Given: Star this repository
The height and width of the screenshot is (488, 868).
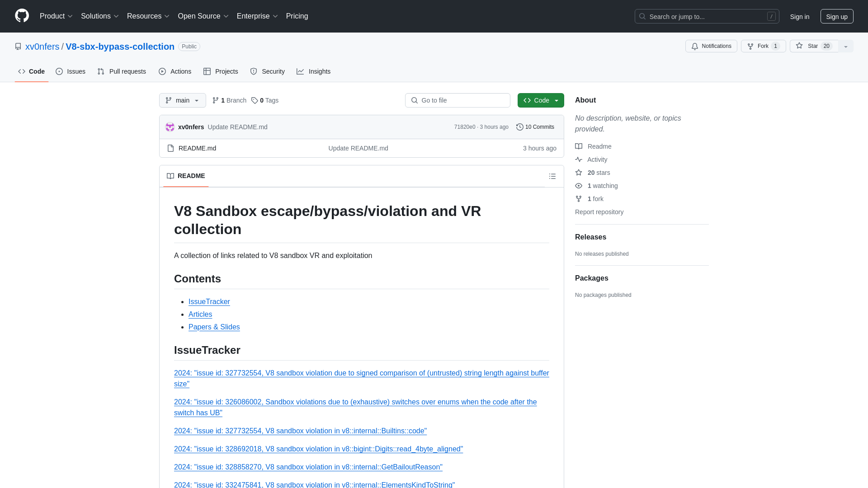Looking at the screenshot, I should point(814,46).
